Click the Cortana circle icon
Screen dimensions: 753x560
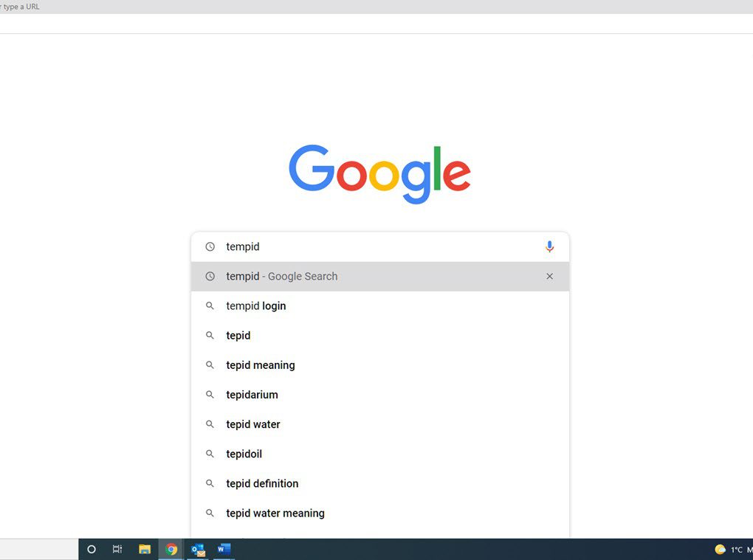(x=92, y=549)
